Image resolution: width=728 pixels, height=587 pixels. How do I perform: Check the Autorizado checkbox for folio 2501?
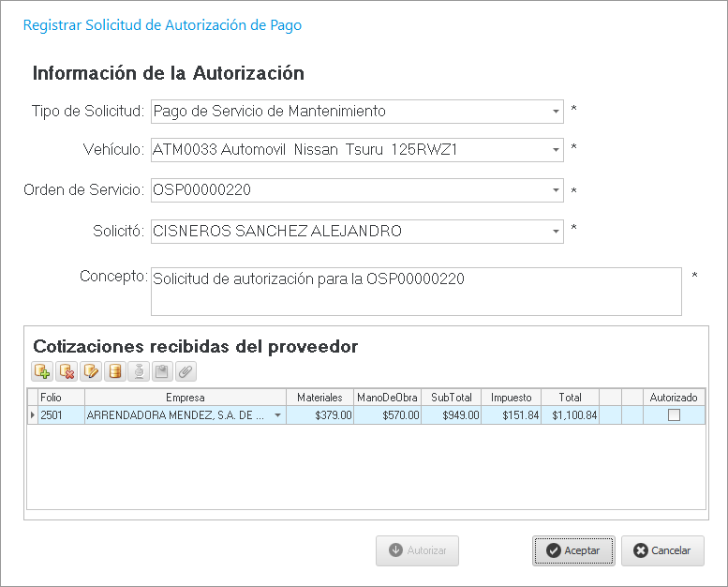click(673, 415)
